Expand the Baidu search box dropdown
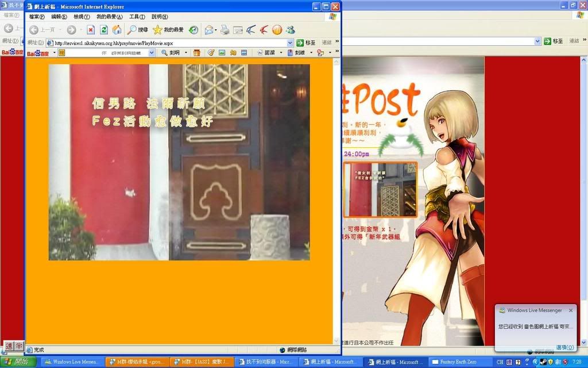 (x=152, y=53)
